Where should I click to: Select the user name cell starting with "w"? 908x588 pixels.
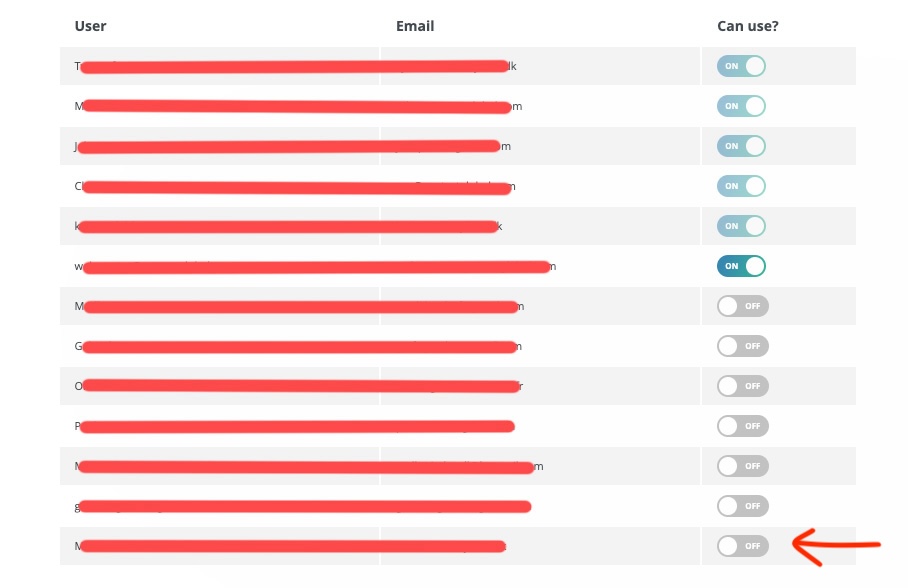click(219, 266)
